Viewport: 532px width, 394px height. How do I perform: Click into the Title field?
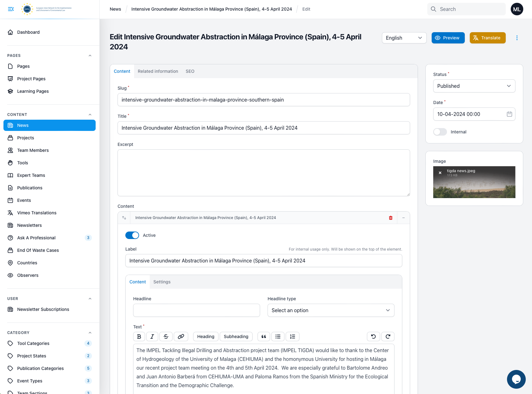coord(264,128)
